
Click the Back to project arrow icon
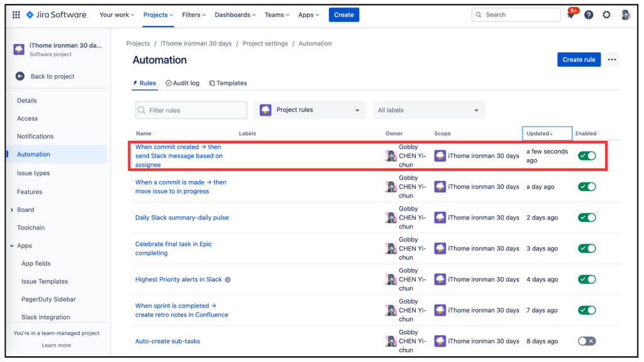pos(19,76)
